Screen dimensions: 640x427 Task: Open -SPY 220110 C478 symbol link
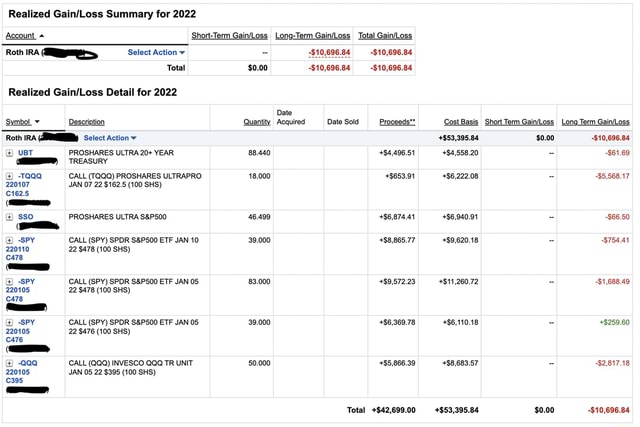click(x=20, y=249)
